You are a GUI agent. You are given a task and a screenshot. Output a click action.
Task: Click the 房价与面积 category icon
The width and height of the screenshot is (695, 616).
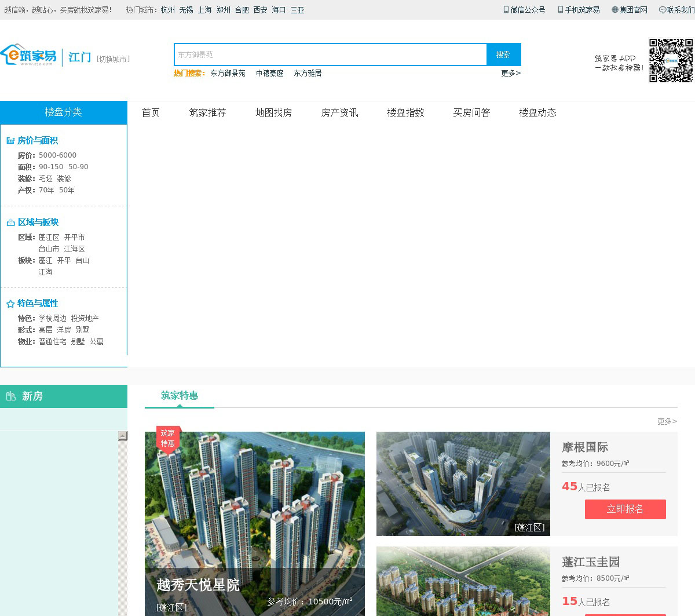tap(10, 141)
